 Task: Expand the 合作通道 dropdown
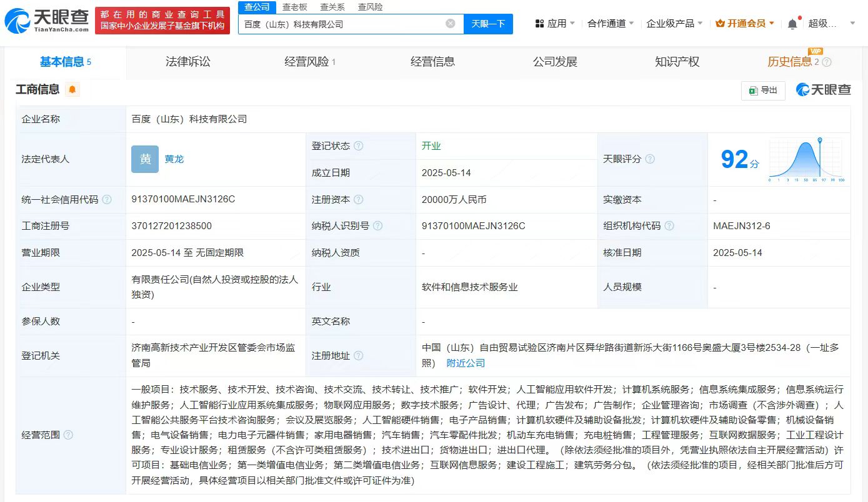coord(611,24)
